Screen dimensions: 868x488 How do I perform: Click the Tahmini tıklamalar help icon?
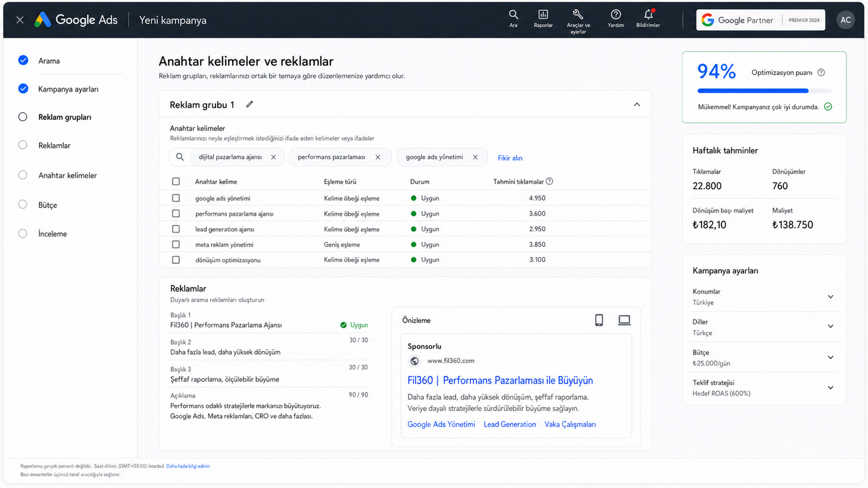pyautogui.click(x=550, y=181)
